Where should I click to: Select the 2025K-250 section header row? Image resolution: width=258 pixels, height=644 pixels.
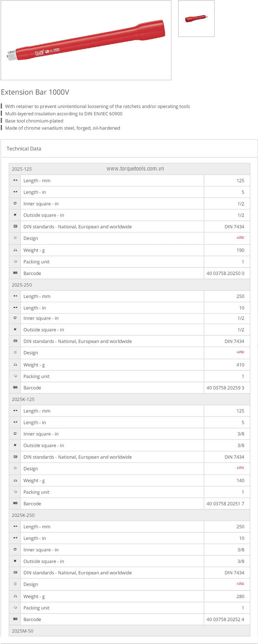point(129,515)
